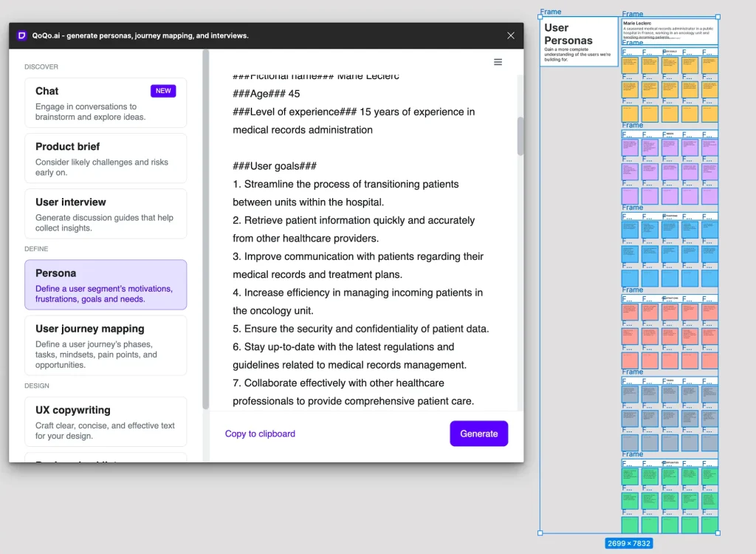756x554 pixels.
Task: Open the Chat card
Action: click(106, 103)
